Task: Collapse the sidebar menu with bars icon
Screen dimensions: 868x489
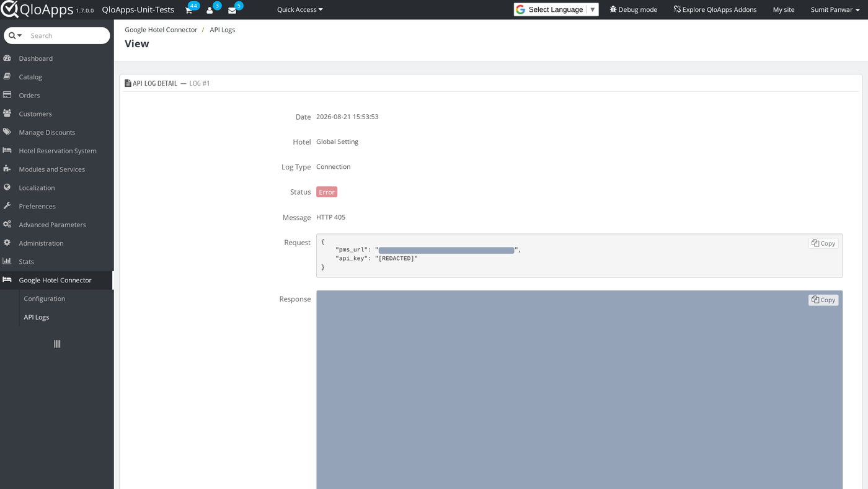Action: pyautogui.click(x=57, y=344)
